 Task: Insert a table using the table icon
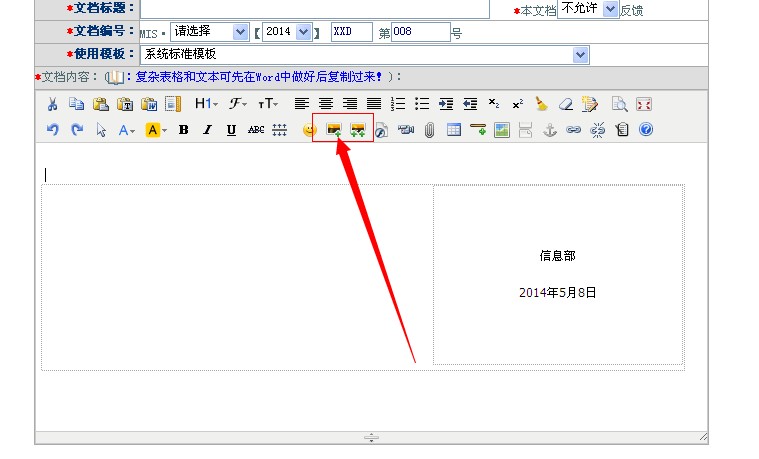click(x=453, y=129)
